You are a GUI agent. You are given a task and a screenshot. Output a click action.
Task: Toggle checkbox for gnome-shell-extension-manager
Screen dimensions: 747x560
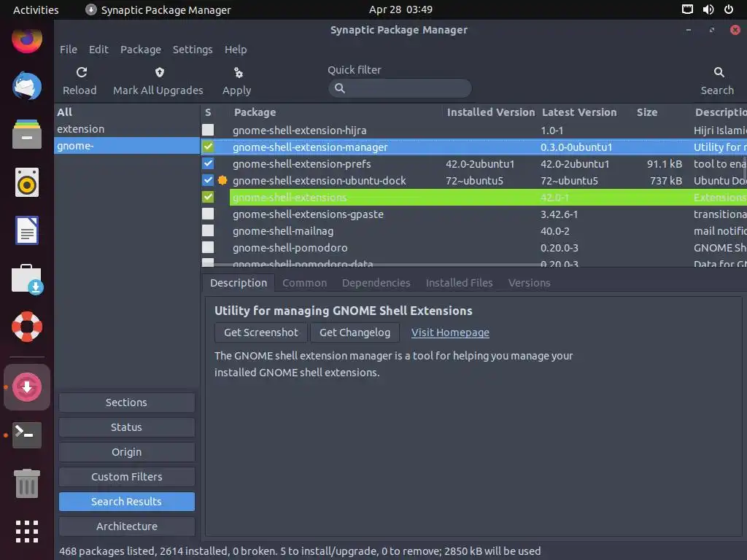(x=208, y=147)
